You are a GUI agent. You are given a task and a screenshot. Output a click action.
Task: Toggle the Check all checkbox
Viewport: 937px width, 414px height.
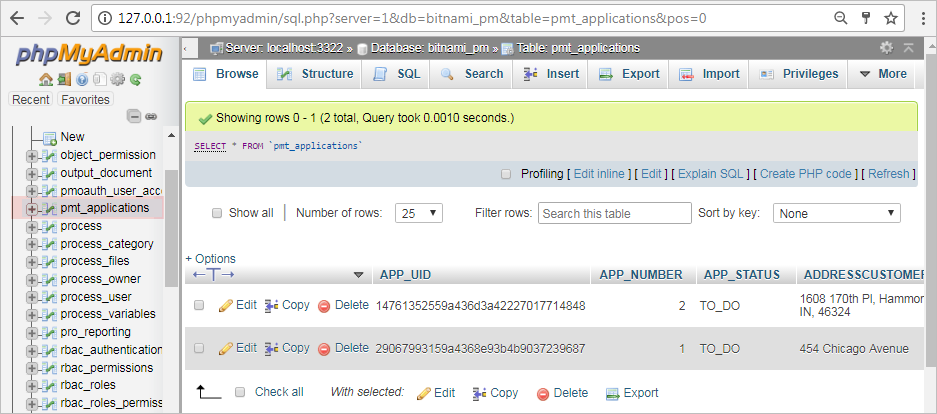click(x=240, y=393)
